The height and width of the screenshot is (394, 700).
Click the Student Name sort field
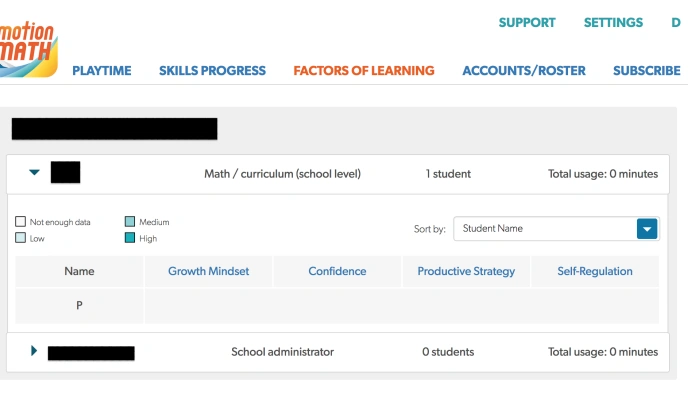click(x=556, y=229)
